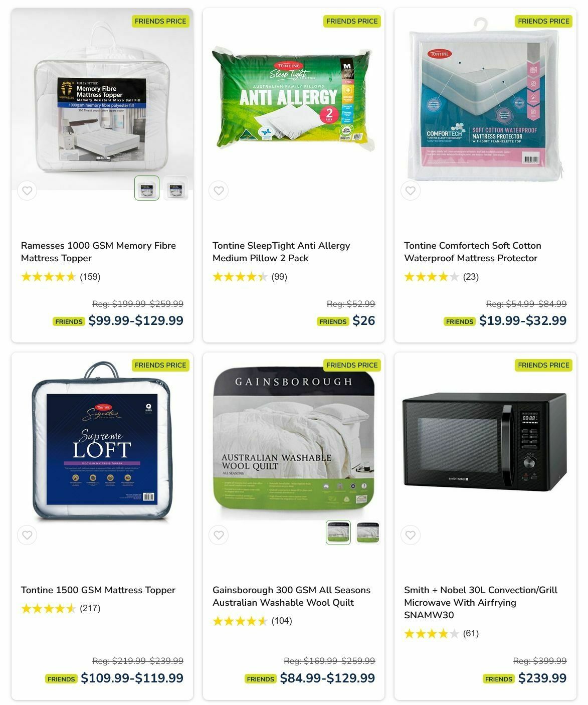The image size is (588, 705).
Task: Favorite the Smith + Nobel microwave
Action: [411, 535]
